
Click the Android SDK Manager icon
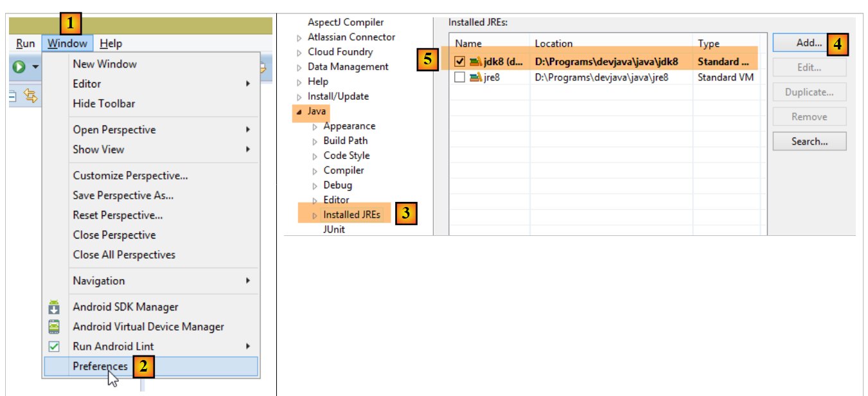[55, 307]
